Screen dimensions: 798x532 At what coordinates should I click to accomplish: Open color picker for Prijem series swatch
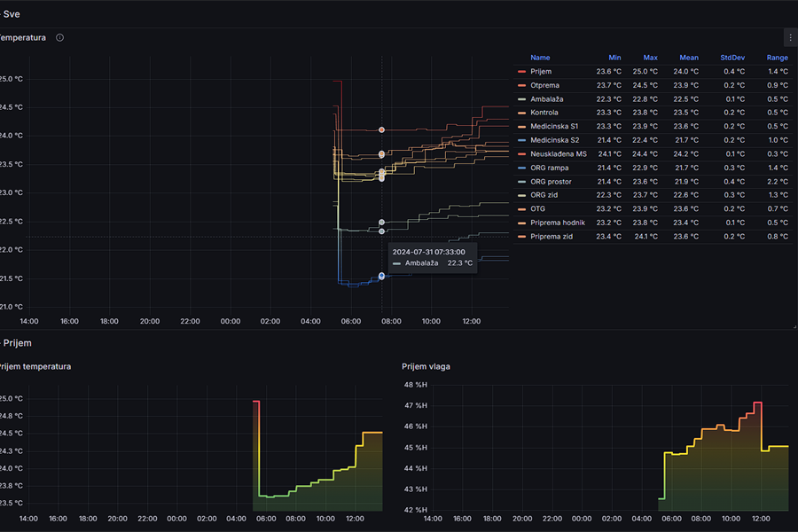click(521, 72)
